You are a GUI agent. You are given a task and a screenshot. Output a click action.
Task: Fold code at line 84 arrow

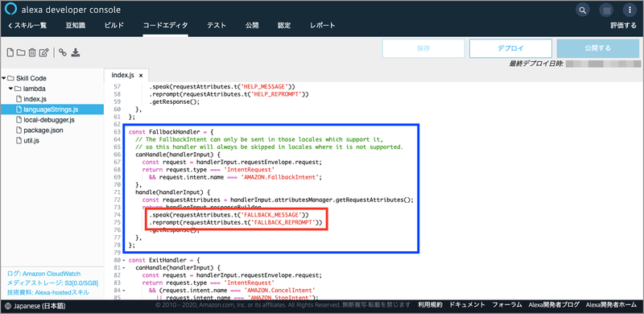[x=124, y=291]
